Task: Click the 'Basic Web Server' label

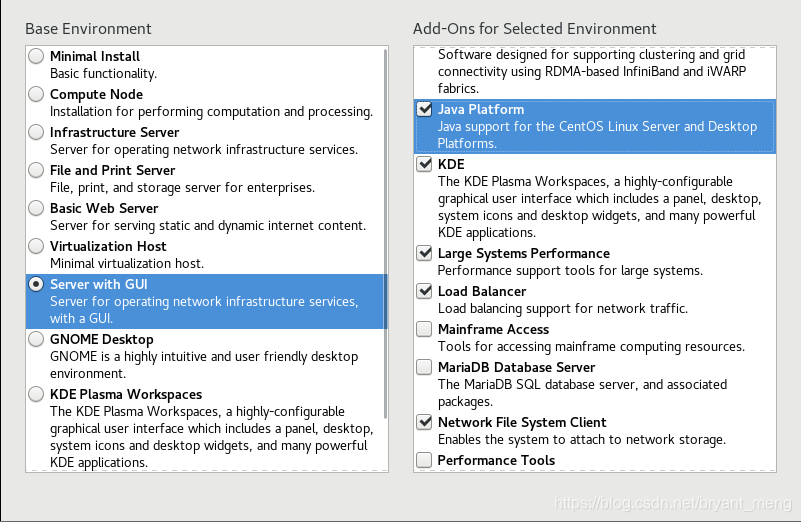Action: (104, 208)
